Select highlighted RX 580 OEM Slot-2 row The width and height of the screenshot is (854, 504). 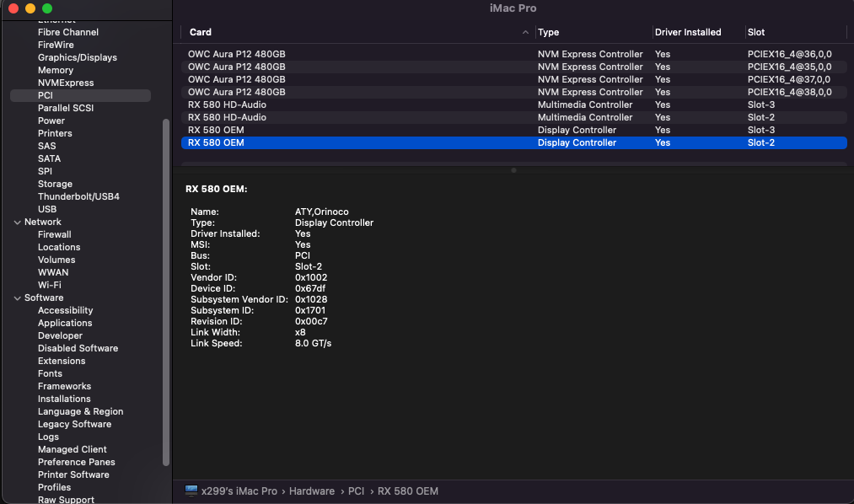click(513, 142)
